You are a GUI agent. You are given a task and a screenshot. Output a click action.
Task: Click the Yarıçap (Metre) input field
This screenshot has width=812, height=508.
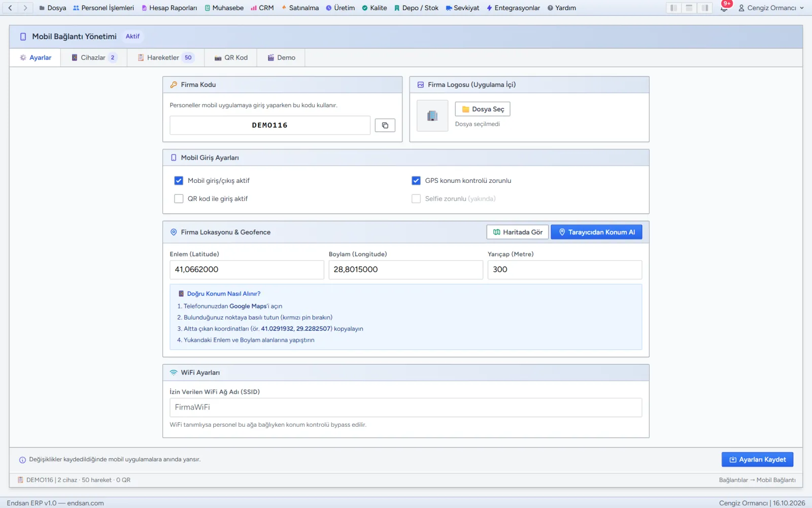pos(564,270)
